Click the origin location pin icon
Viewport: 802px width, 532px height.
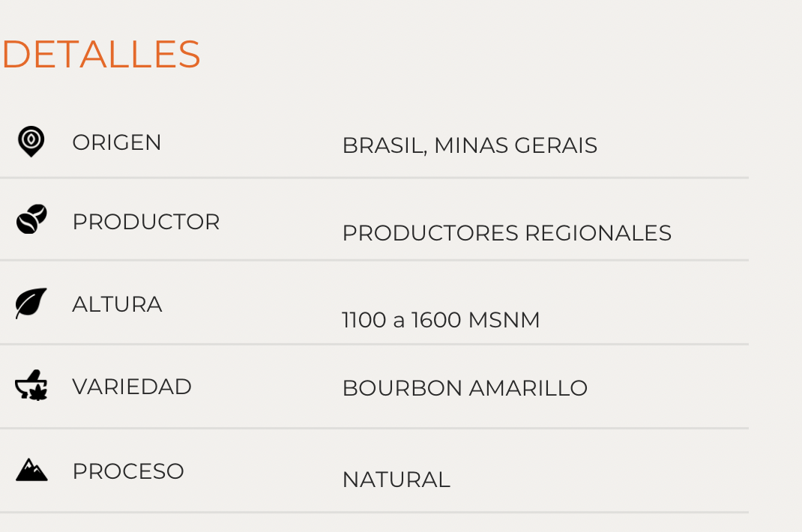pos(31,141)
